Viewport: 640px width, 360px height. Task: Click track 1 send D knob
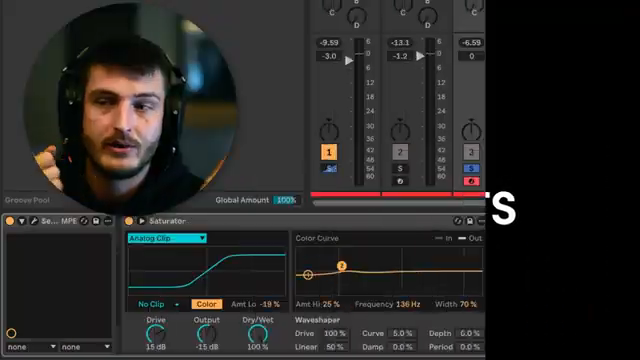(356, 16)
